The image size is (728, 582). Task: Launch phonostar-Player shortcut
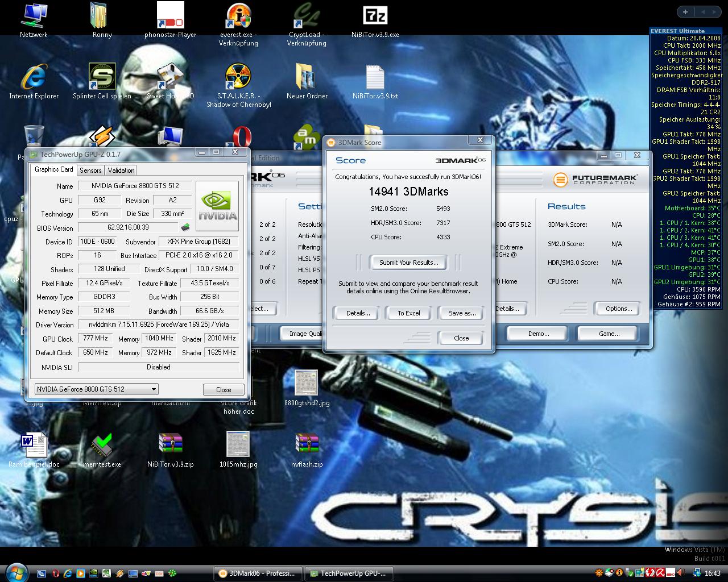point(170,20)
